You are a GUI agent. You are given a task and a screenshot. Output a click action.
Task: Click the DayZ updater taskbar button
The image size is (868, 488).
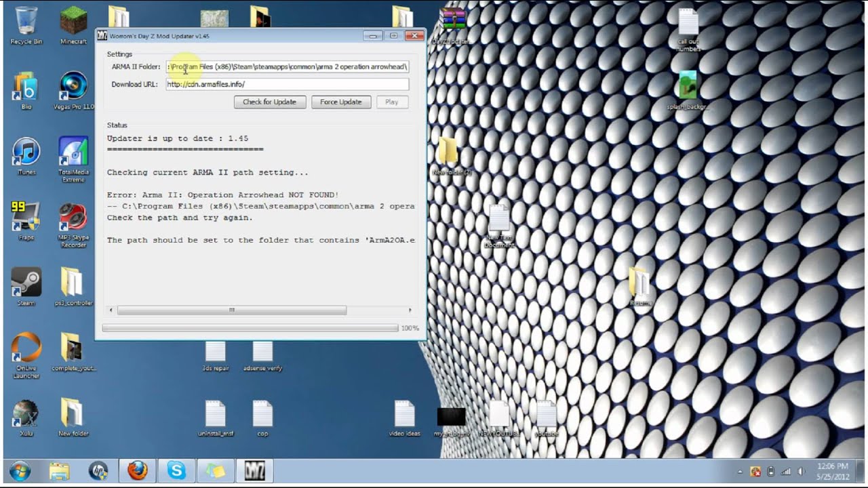click(x=255, y=470)
